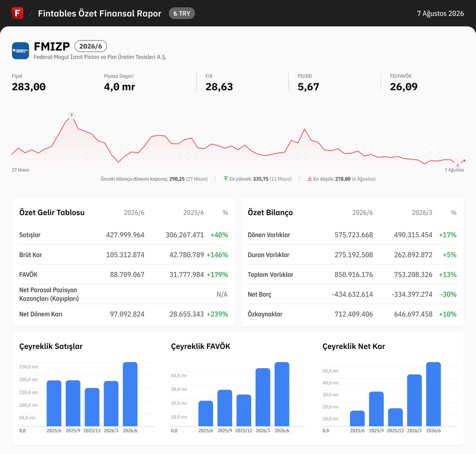The height and width of the screenshot is (454, 476).
Task: Click the red down-arrow icon beside En düşük
Action: pyautogui.click(x=310, y=179)
